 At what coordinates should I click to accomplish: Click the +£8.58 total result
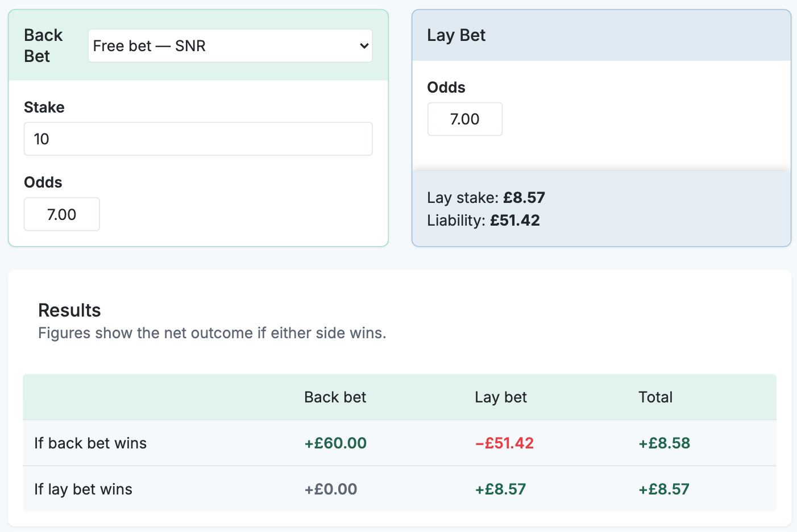click(x=664, y=443)
